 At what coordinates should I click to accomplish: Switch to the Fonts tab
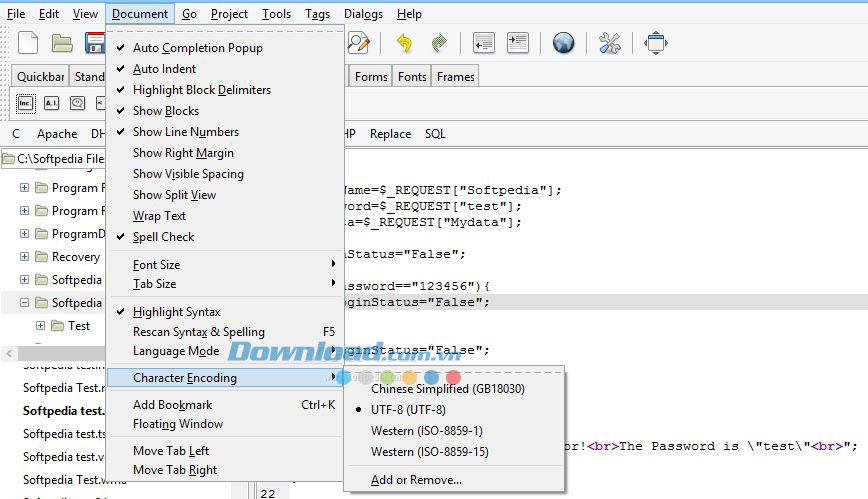click(412, 77)
